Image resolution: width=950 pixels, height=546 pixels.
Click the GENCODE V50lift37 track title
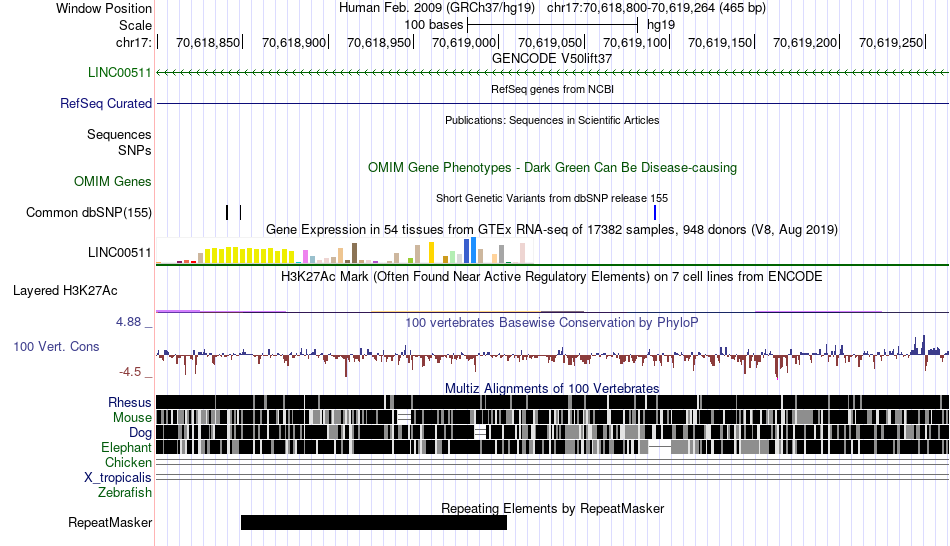coord(552,59)
